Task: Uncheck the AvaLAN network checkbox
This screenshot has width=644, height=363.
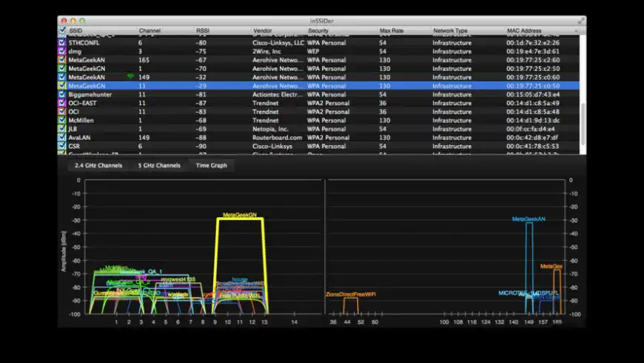Action: click(62, 137)
